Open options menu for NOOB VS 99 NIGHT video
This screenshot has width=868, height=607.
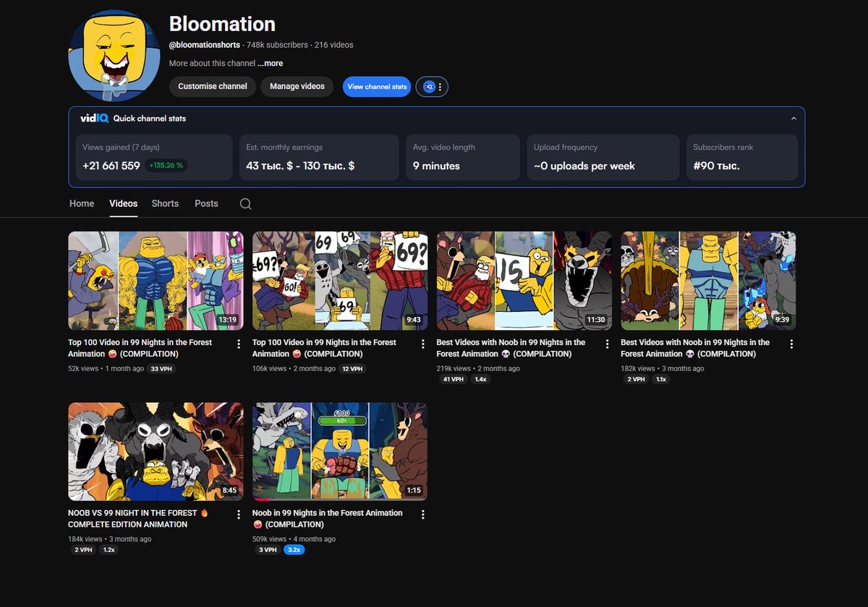coord(239,515)
